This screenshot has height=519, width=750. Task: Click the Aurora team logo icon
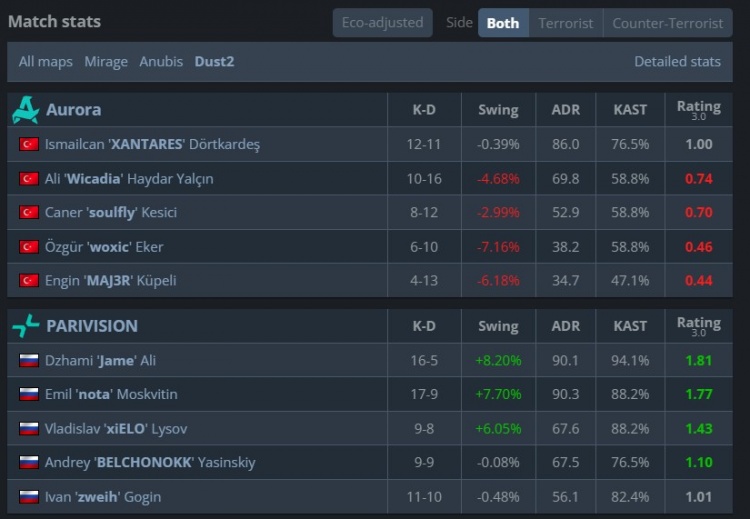[x=25, y=110]
